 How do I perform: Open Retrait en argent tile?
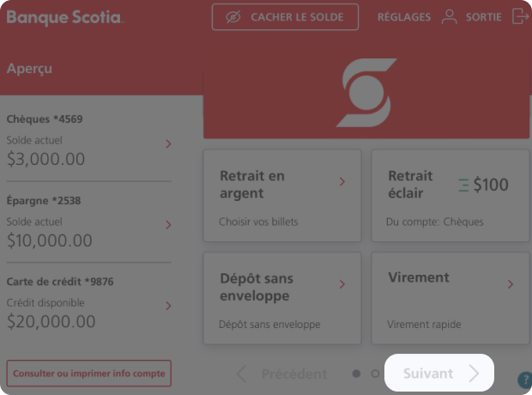(282, 196)
